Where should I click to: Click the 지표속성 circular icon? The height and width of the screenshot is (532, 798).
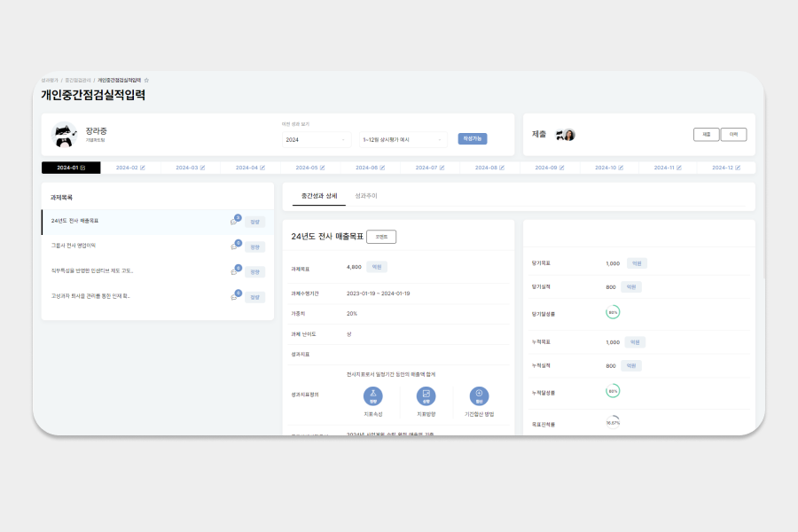click(x=373, y=396)
